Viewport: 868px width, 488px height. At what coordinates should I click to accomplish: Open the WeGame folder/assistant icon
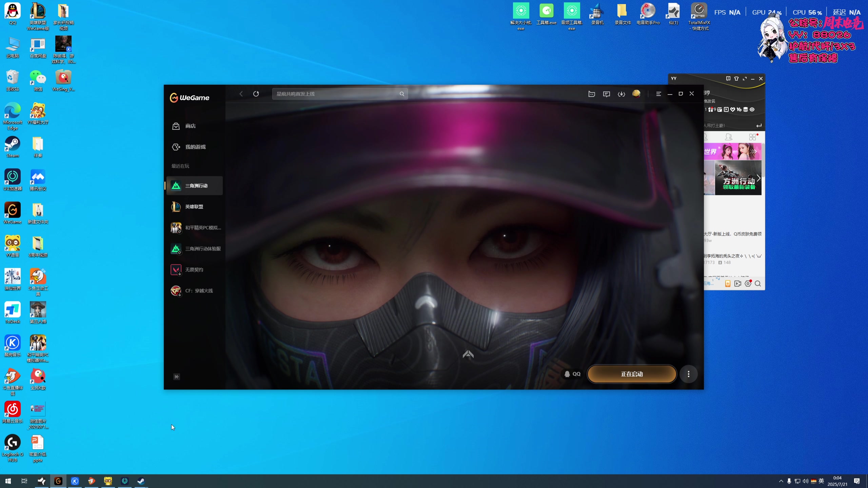(592, 94)
